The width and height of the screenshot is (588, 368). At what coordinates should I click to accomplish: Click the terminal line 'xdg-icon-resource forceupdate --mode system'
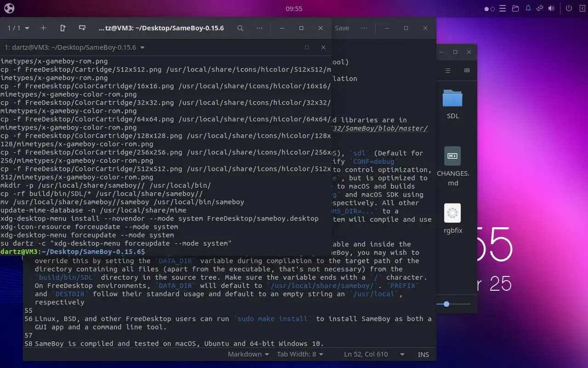pyautogui.click(x=89, y=227)
